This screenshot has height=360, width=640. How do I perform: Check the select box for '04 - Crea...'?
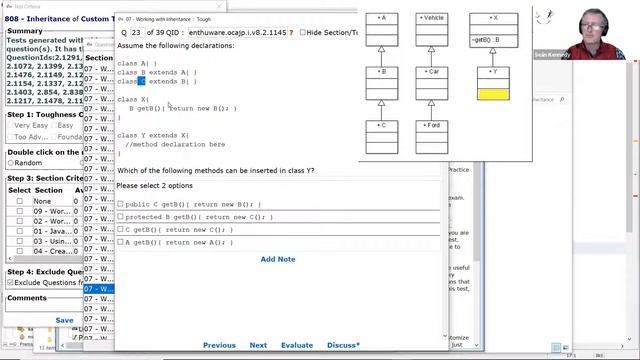20,251
